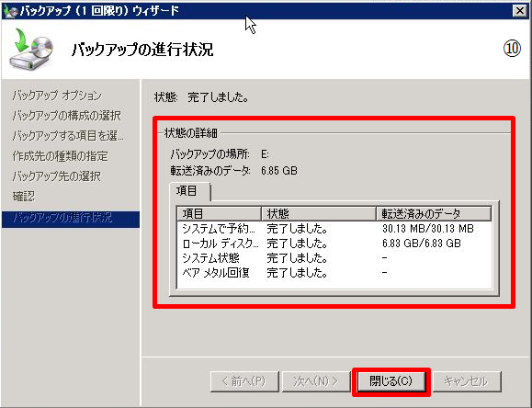
Task: Click the 項目 column header
Action: [x=219, y=213]
